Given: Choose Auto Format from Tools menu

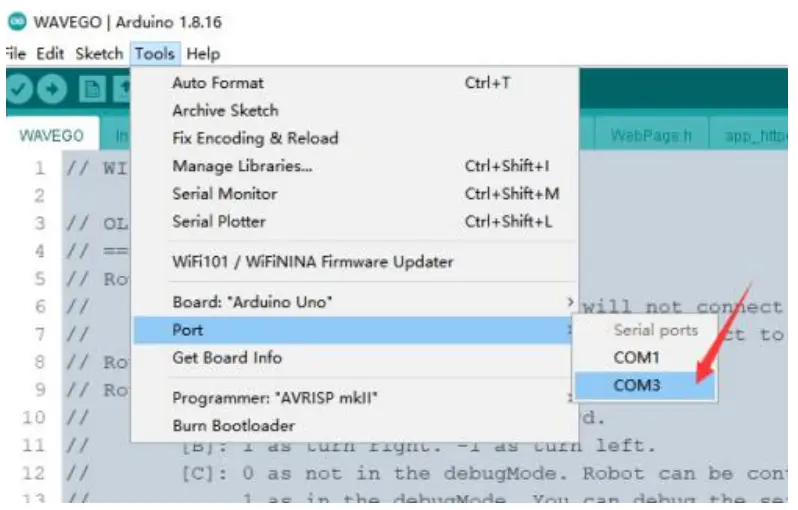Looking at the screenshot, I should pyautogui.click(x=218, y=83).
